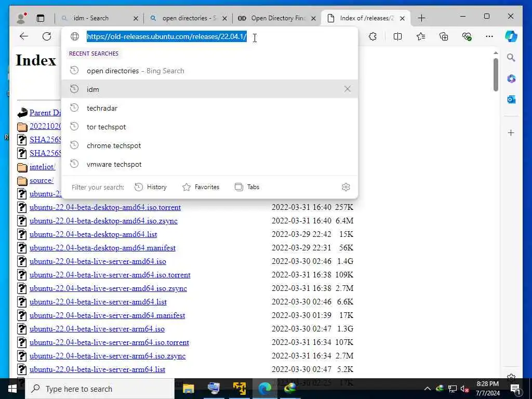Open ubuntu-22.04-beta-live-server-amd64.iso link
This screenshot has height=399, width=532.
click(98, 262)
